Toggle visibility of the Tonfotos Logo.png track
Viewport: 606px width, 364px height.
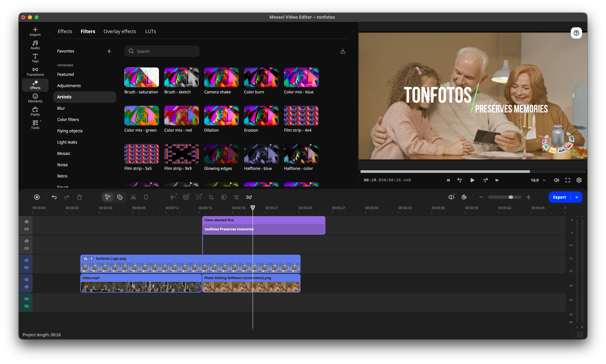click(x=26, y=260)
